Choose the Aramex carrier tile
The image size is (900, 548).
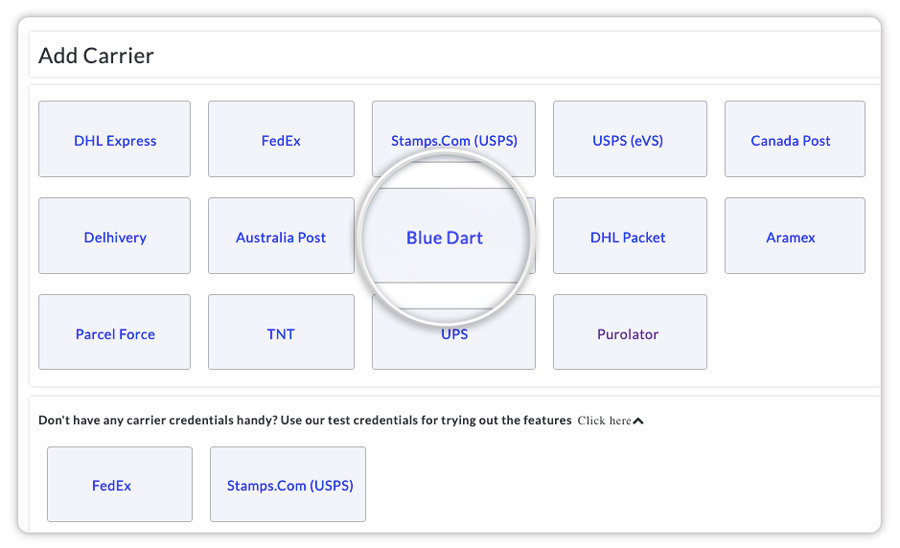click(x=794, y=236)
